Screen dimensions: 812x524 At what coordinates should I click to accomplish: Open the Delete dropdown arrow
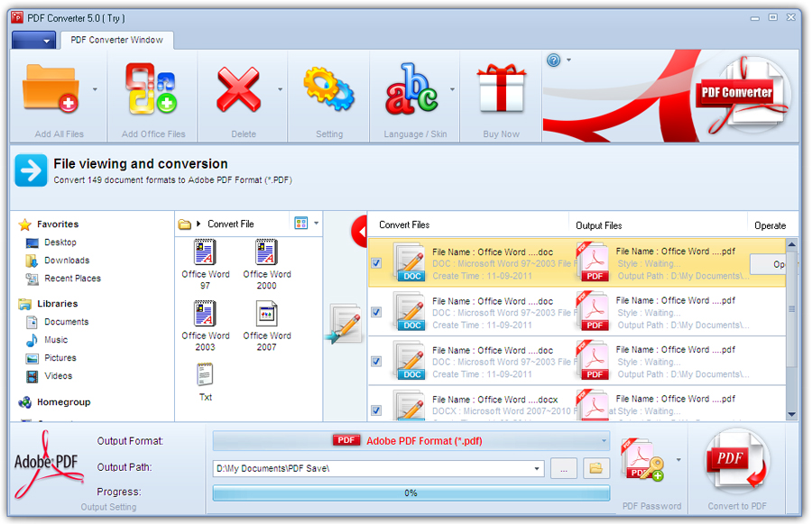tap(281, 89)
